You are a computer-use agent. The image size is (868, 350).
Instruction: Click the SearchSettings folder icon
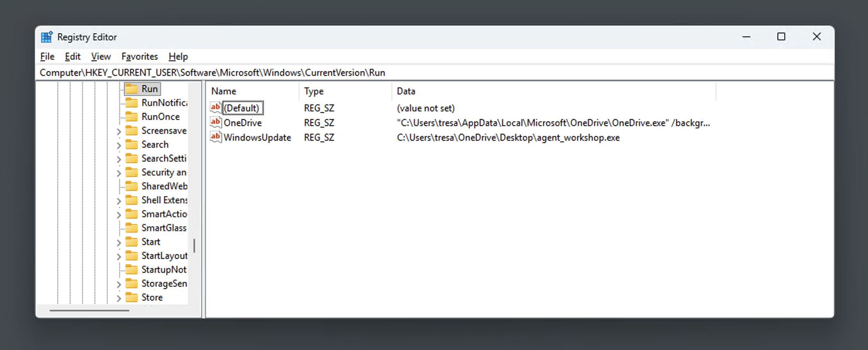(132, 158)
